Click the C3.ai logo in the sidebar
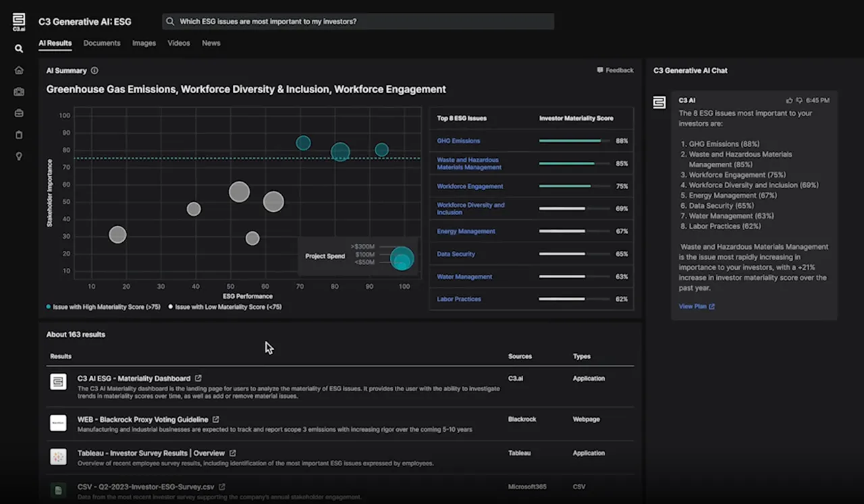The width and height of the screenshot is (864, 504). click(19, 22)
